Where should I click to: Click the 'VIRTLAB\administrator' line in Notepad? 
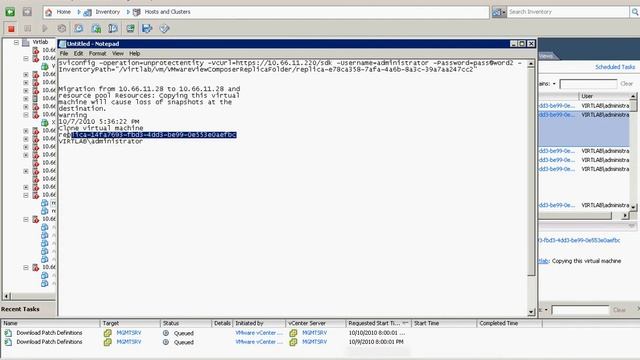click(x=100, y=141)
